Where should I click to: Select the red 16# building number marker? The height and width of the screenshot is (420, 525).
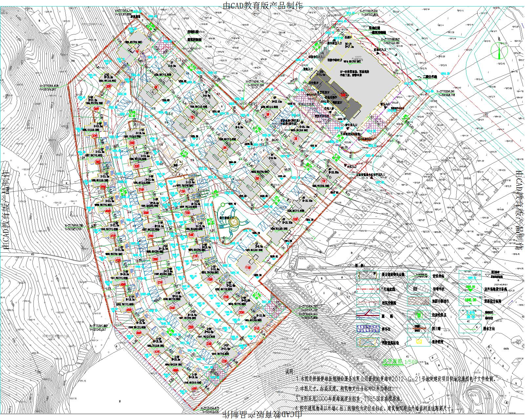coord(191,235)
